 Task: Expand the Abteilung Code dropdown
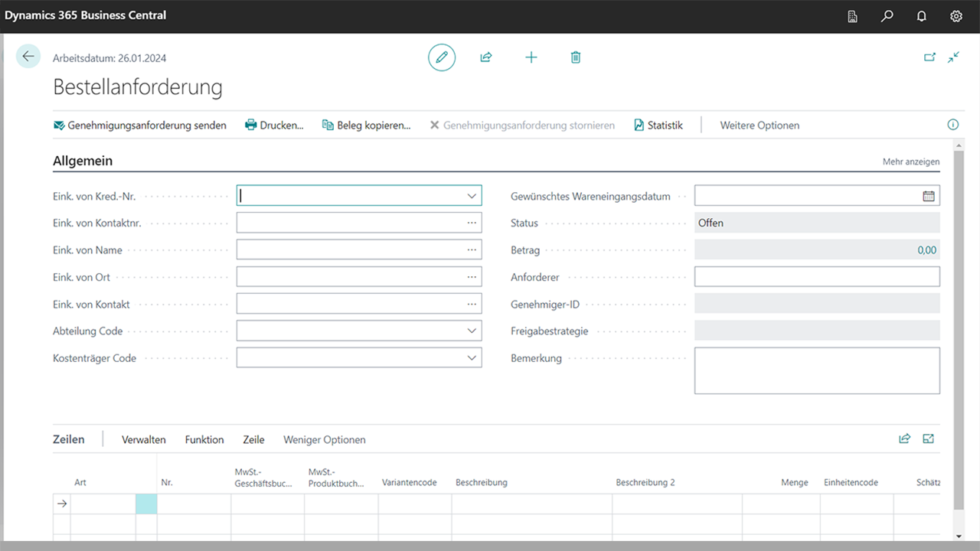(472, 331)
